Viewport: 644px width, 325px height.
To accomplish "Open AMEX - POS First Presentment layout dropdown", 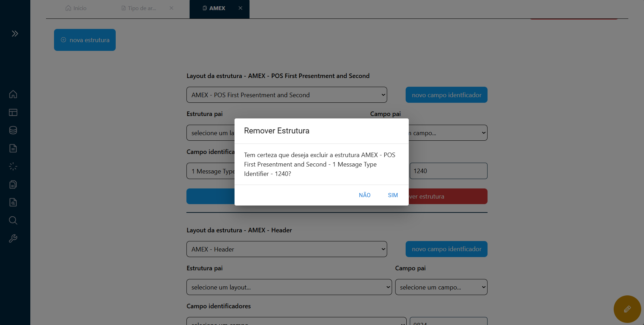I will 286,95.
